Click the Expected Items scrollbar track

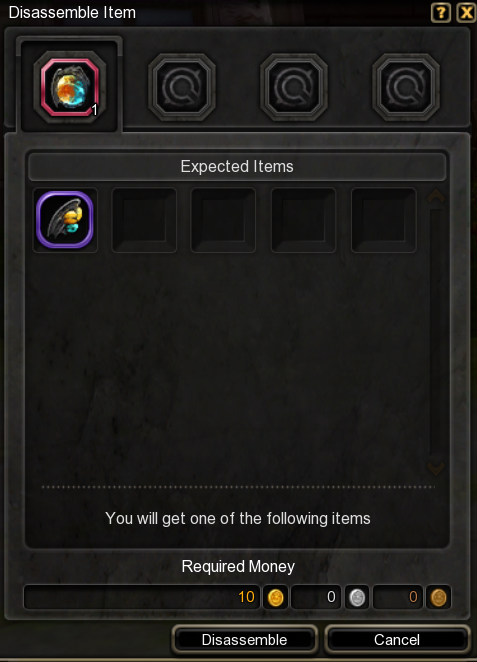[436, 331]
